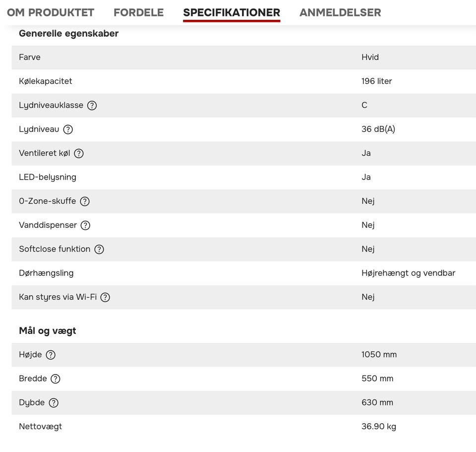The image size is (476, 452).
Task: Click question mark next to Dybde
Action: tap(54, 403)
